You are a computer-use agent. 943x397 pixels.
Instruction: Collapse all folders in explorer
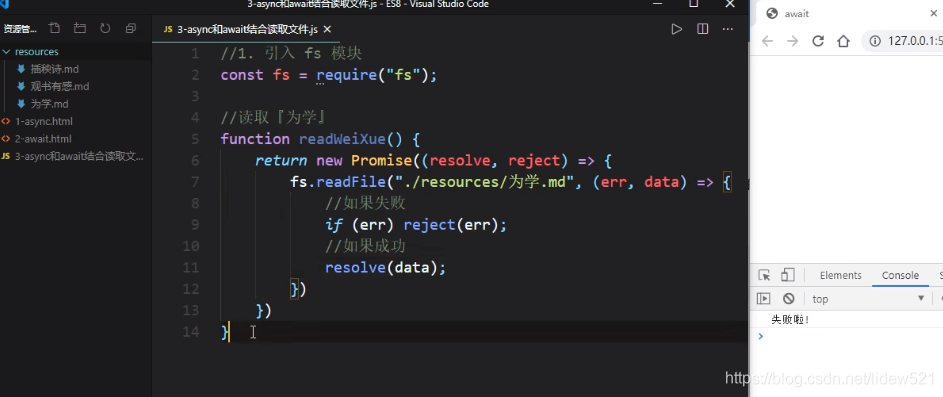(131, 28)
